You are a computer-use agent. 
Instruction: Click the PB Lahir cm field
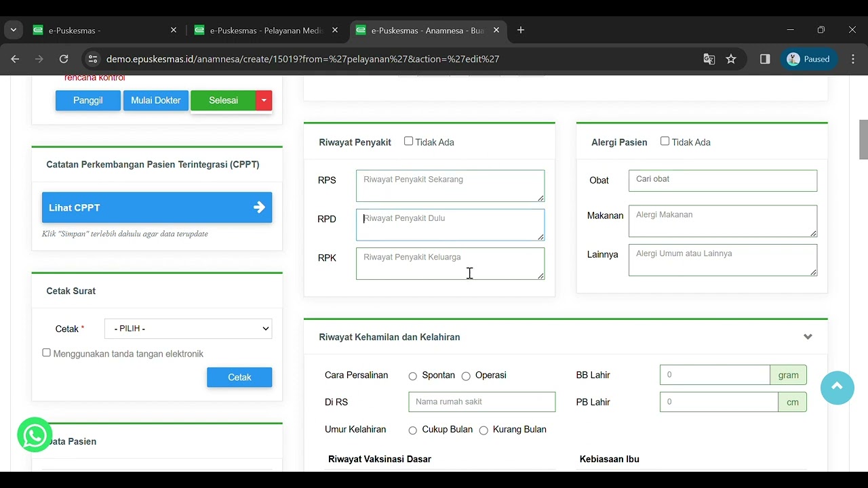719,402
